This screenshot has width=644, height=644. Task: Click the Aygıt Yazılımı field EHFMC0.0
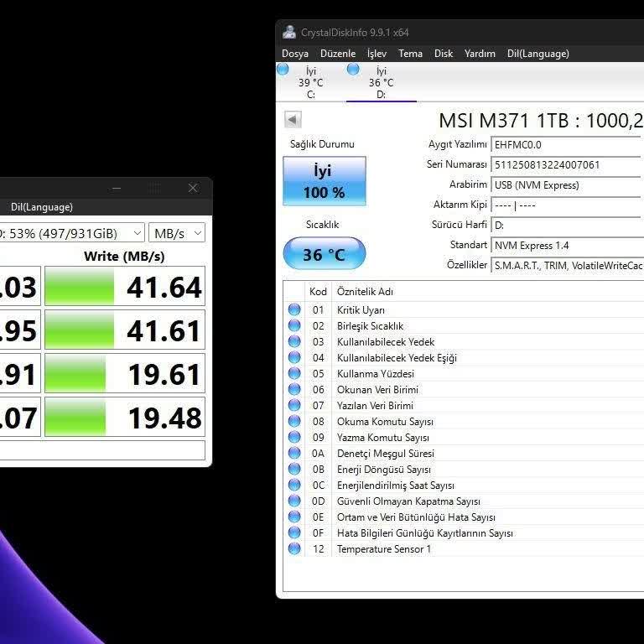point(568,145)
